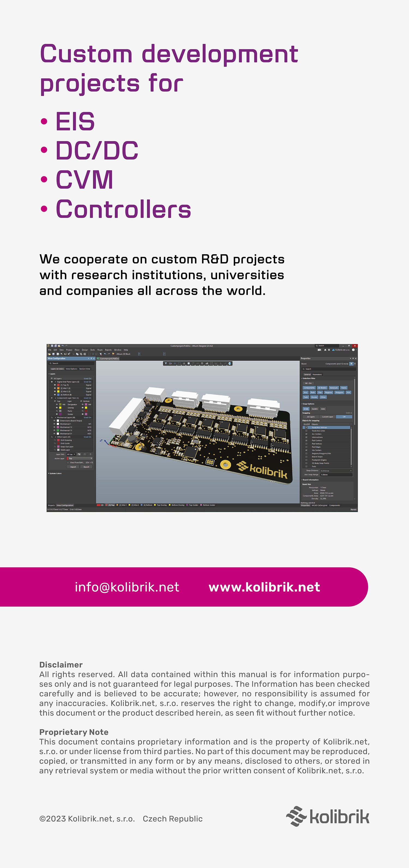
Task: Uncheck Track/Arcs Vertices snapping checkbox
Action: 306,428
